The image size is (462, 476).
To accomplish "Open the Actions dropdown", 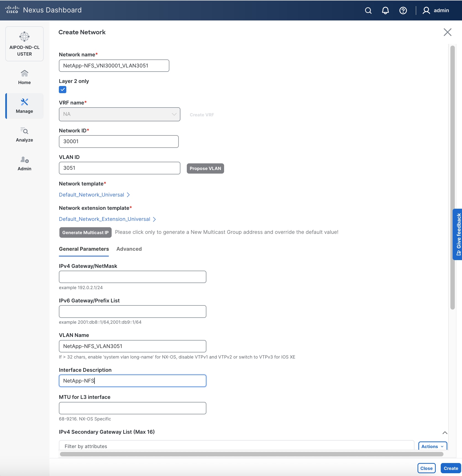I will (432, 446).
